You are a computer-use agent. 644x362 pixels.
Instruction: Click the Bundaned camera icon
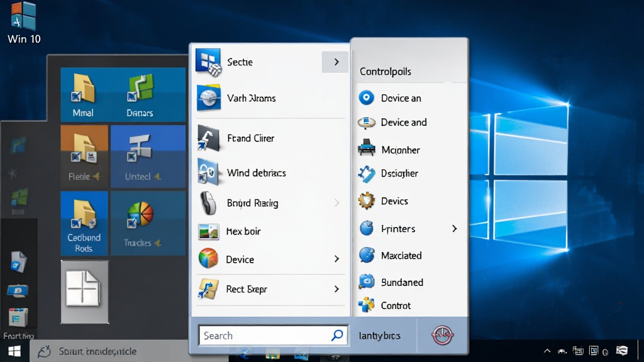point(367,282)
